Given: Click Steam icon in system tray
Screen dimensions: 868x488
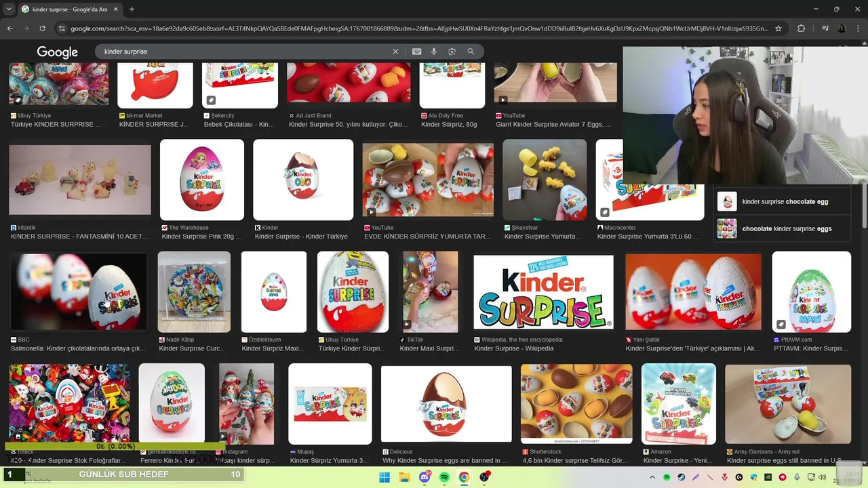Looking at the screenshot, I should tap(681, 477).
